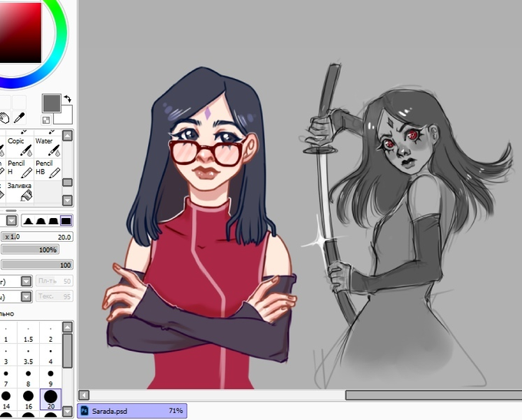Select brush size preset 1.5
This screenshot has height=420, width=522.
28,334
